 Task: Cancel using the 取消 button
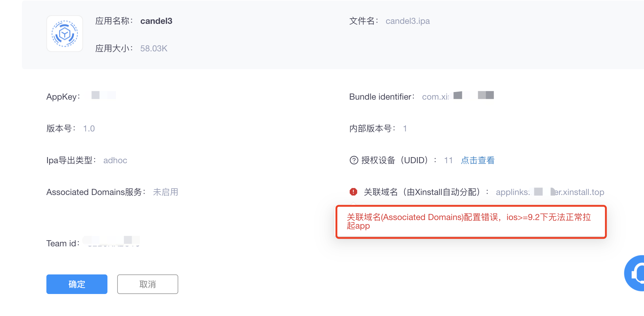pyautogui.click(x=148, y=284)
